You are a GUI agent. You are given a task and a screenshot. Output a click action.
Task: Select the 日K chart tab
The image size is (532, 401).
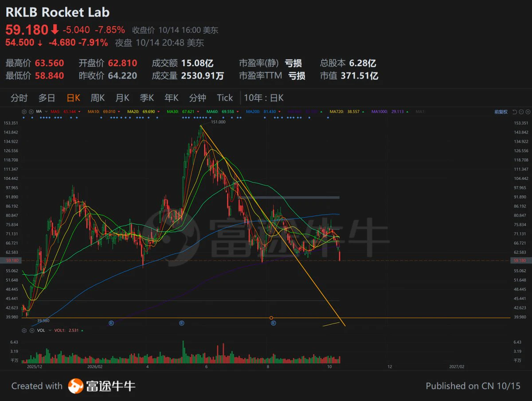point(73,98)
